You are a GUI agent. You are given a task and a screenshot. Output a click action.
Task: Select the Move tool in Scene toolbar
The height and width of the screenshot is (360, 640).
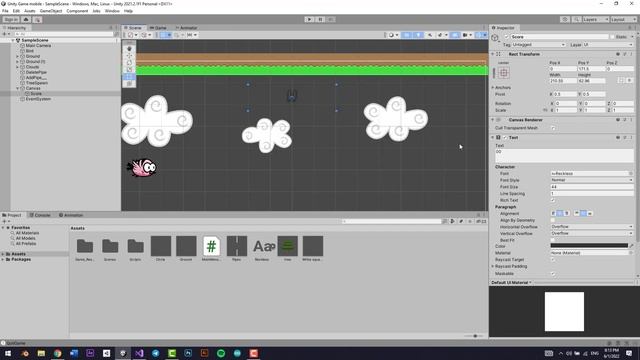click(129, 56)
